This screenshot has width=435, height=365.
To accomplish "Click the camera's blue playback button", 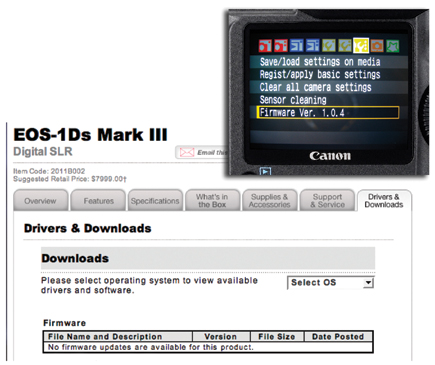I will click(x=265, y=171).
